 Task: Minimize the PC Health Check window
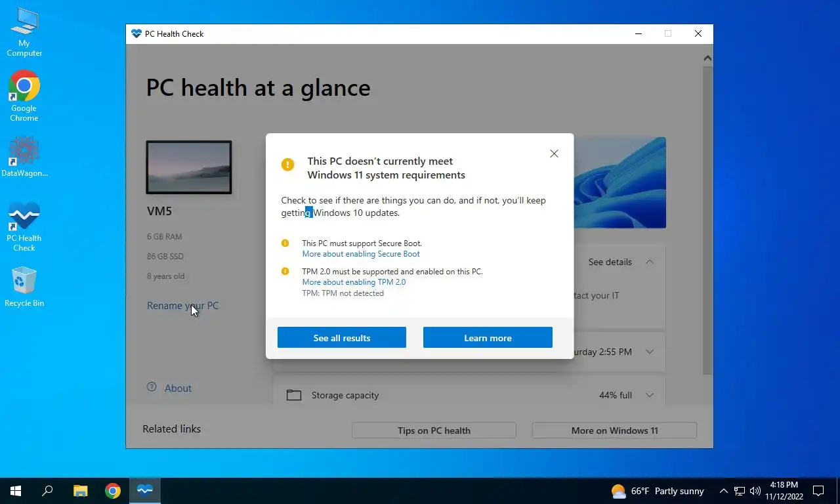(x=638, y=34)
